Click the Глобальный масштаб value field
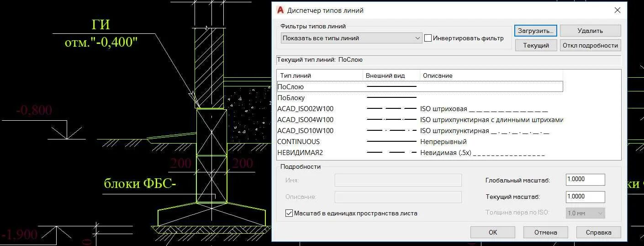644x246 pixels. tap(585, 180)
